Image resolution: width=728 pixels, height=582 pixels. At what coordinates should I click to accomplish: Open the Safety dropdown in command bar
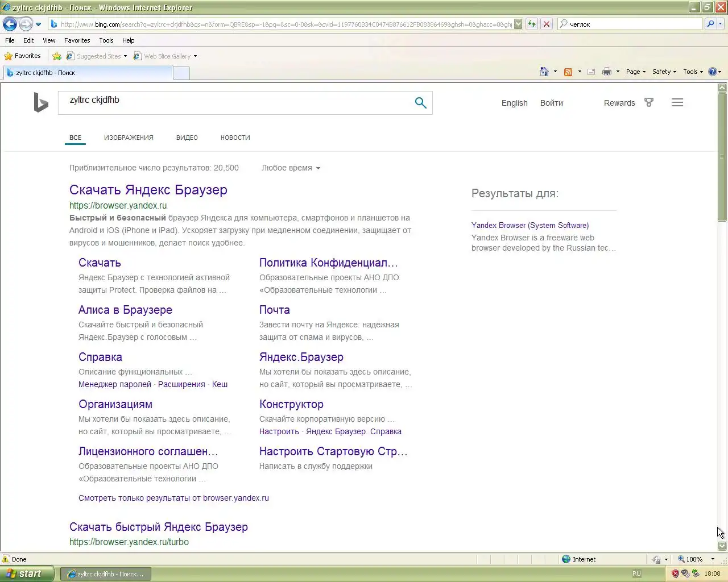tap(664, 72)
